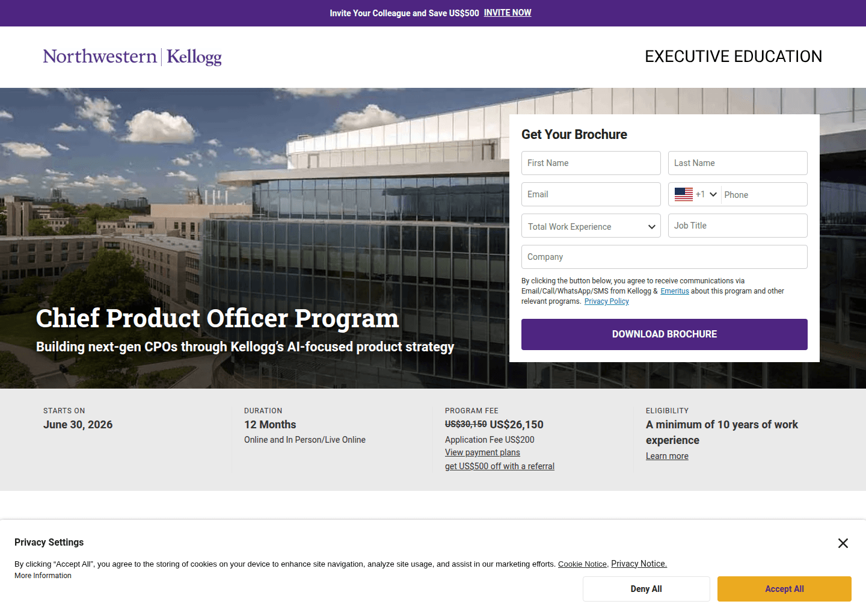Click into the Phone number field

click(x=764, y=195)
